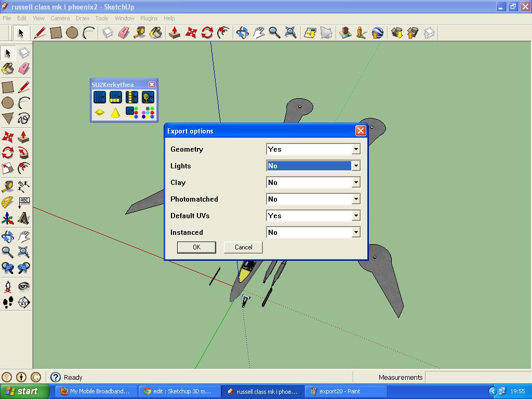
Task: Click the Previous view icon in left toolbar
Action: tap(8, 268)
